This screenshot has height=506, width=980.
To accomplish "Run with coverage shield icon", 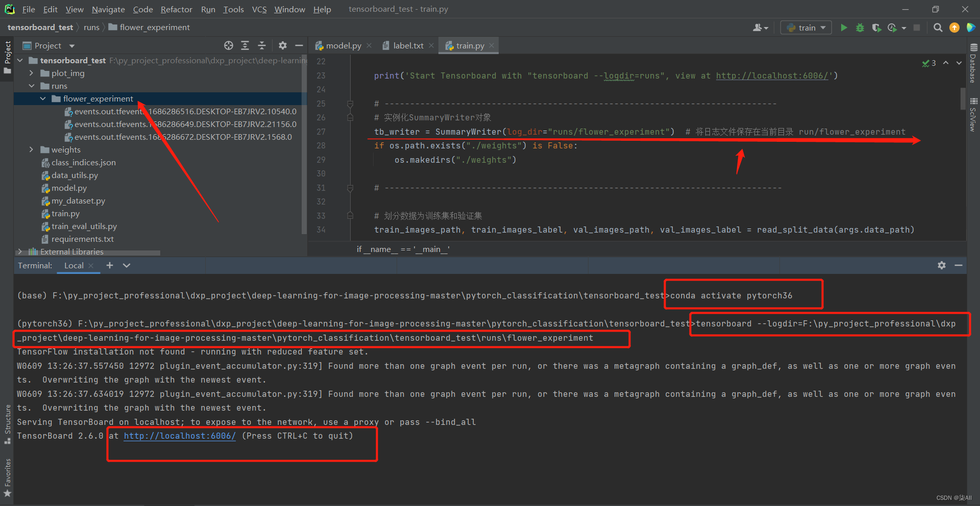I will point(876,28).
